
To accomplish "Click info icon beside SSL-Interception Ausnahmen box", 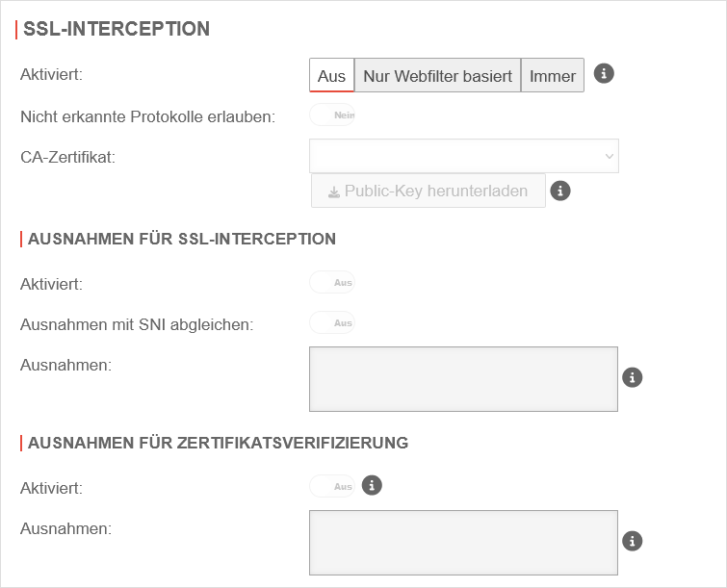I will point(632,378).
